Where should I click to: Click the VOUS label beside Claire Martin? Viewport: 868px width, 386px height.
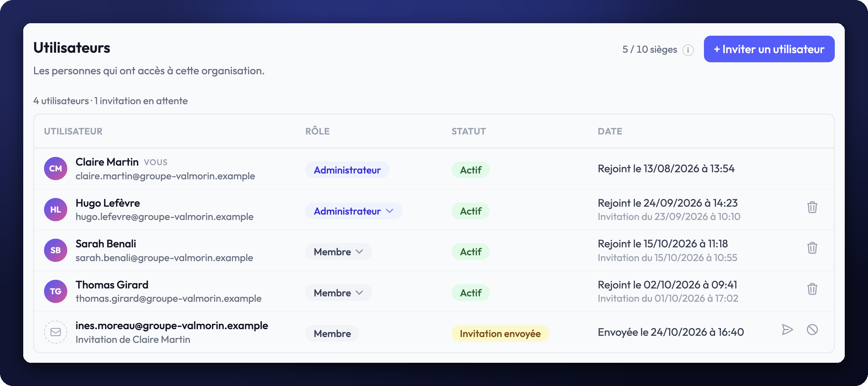tap(156, 162)
